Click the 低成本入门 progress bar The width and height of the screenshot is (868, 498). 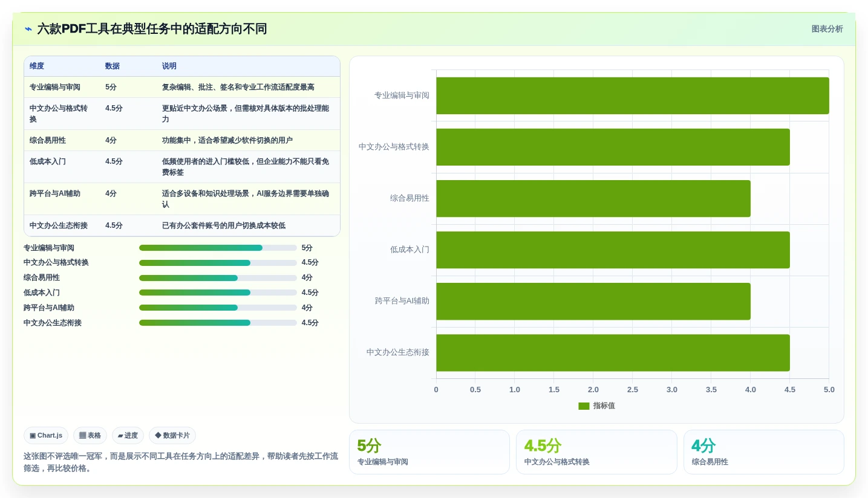pos(218,293)
